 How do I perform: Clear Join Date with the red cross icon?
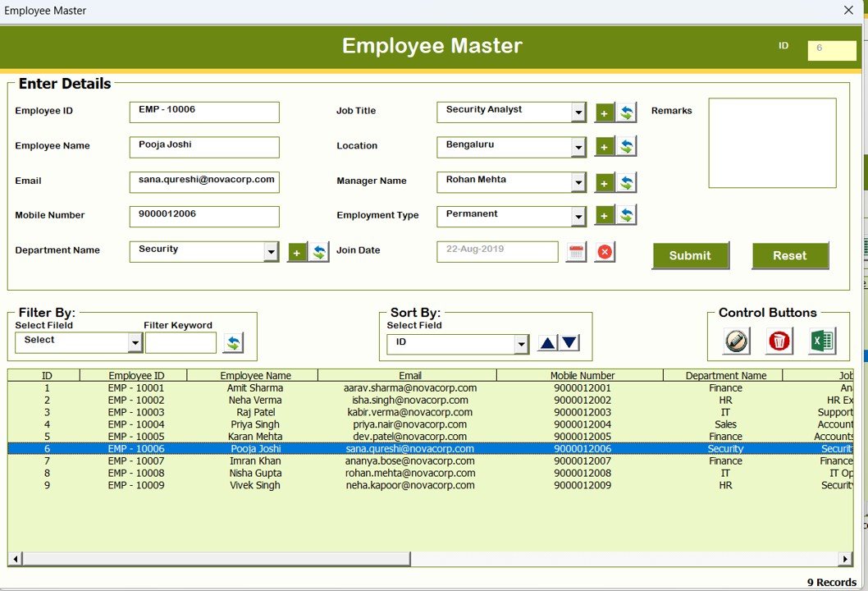point(604,251)
